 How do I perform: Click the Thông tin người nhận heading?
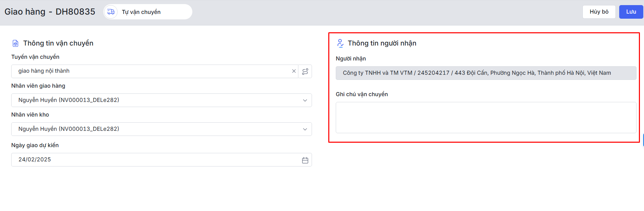click(x=382, y=43)
